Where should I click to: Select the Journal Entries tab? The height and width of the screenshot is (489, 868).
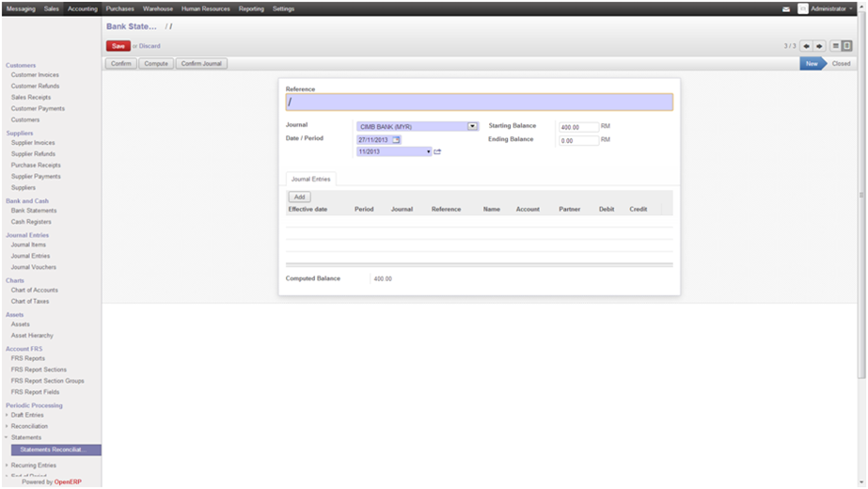coord(311,179)
